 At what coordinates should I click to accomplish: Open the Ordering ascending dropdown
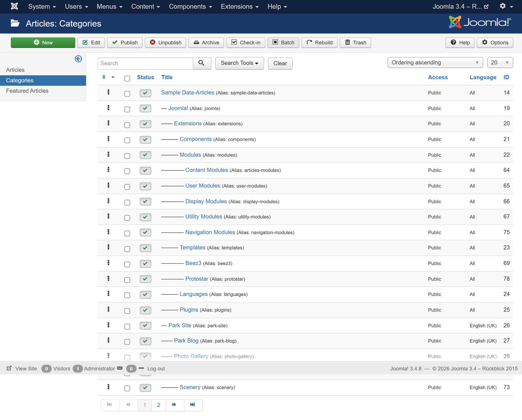435,63
